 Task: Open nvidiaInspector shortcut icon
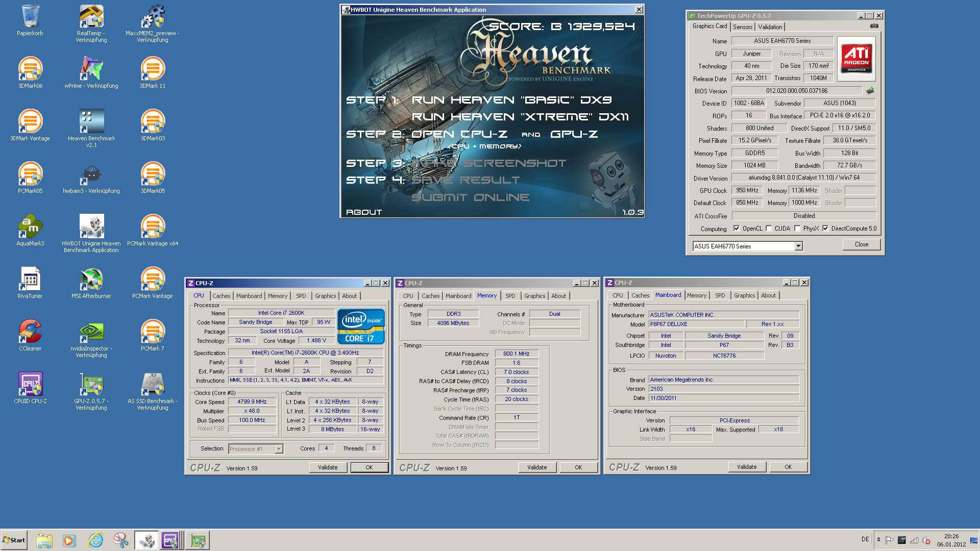(91, 339)
